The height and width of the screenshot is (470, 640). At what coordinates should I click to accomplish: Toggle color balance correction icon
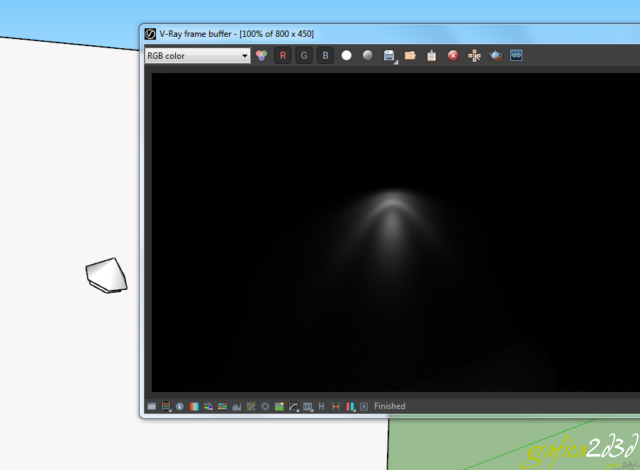(222, 406)
